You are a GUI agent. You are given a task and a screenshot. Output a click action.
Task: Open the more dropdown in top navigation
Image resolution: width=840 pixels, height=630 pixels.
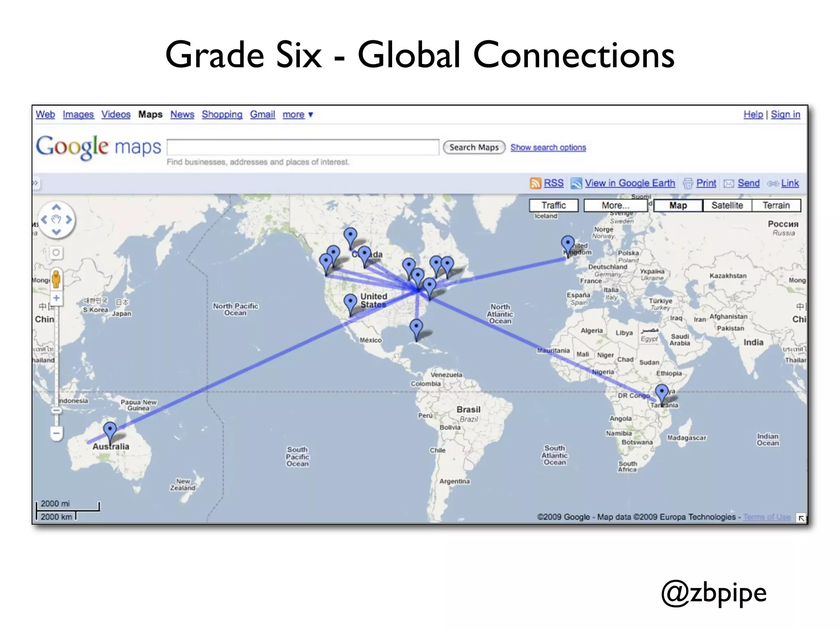tap(298, 115)
